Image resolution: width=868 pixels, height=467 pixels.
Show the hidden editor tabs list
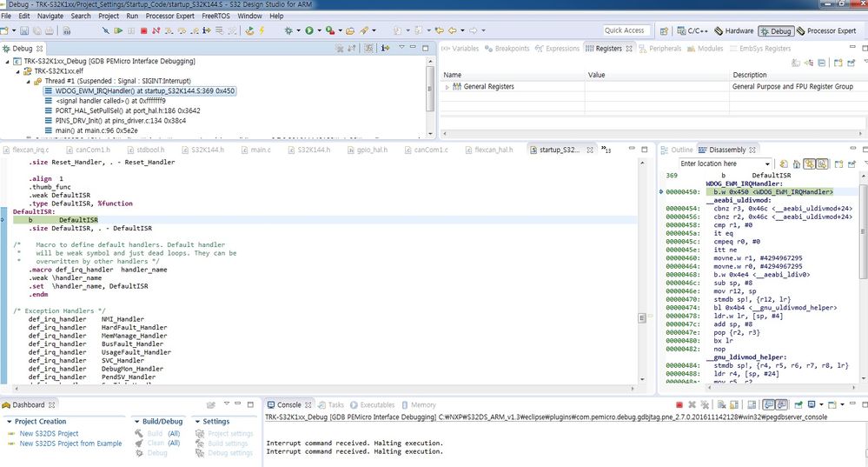coord(606,150)
